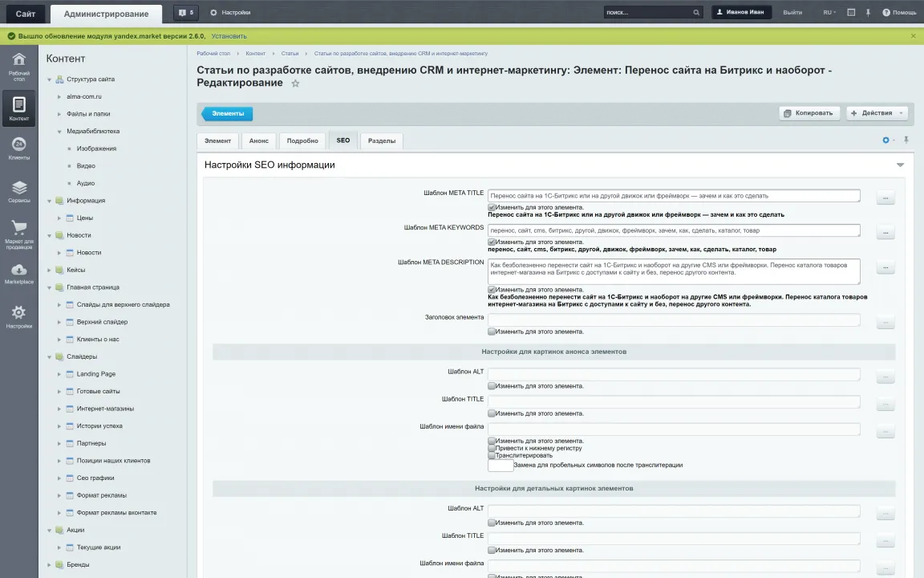
Task: Collapse Настройки SEO информации section
Action: click(x=900, y=165)
